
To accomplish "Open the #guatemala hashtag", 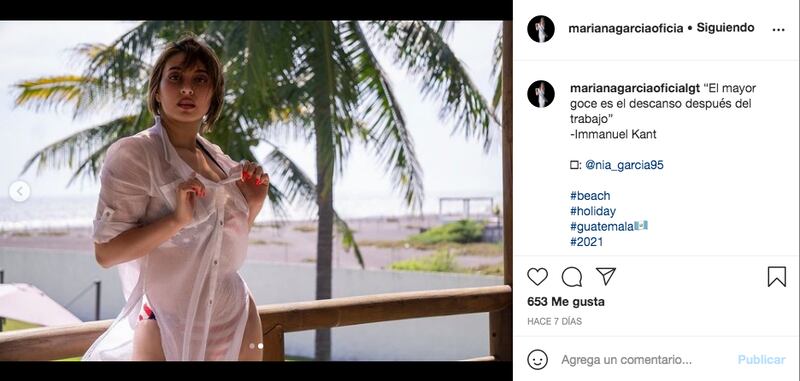I will pos(609,226).
